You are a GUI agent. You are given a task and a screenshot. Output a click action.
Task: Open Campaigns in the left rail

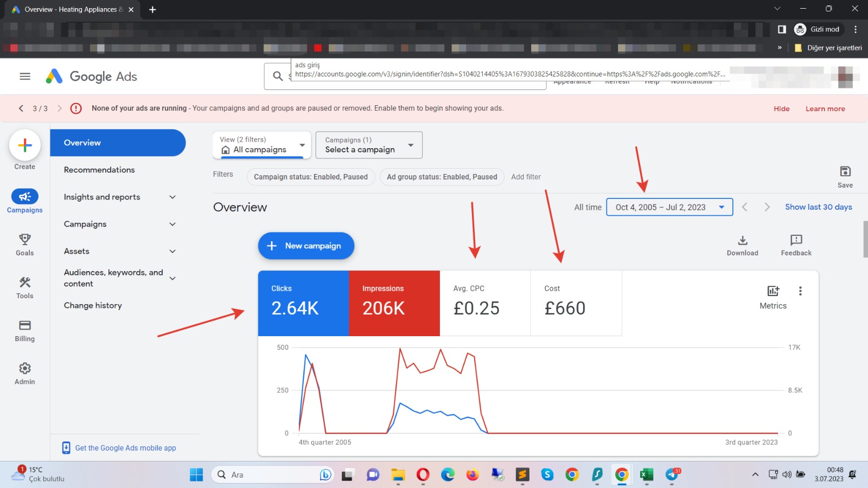[25, 201]
